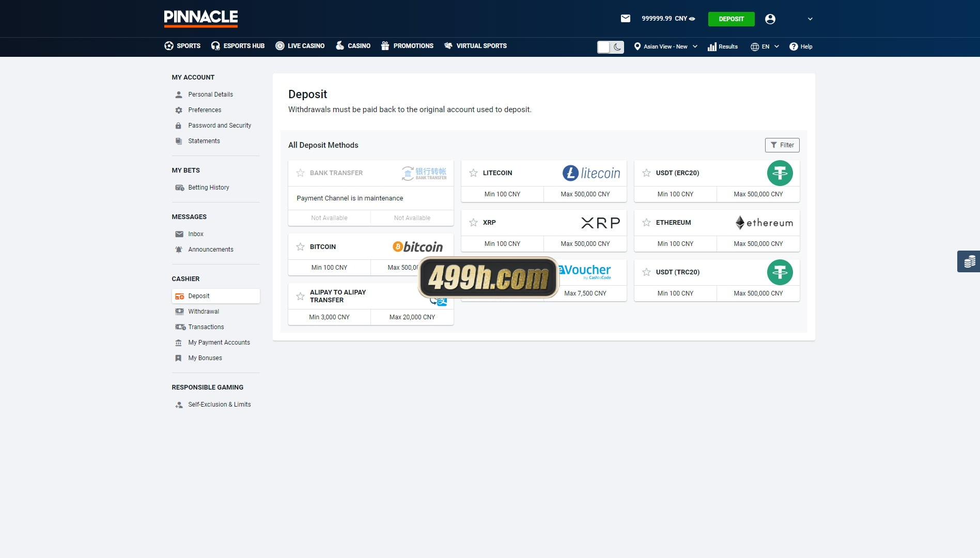The width and height of the screenshot is (980, 558).
Task: Select the USDT (TRC20) Tether logo
Action: [780, 272]
